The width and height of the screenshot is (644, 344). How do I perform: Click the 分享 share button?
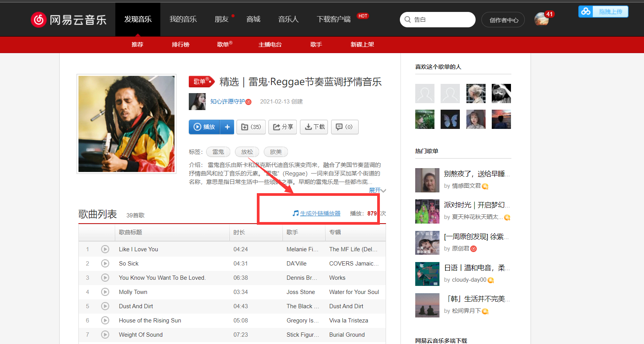tap(283, 127)
